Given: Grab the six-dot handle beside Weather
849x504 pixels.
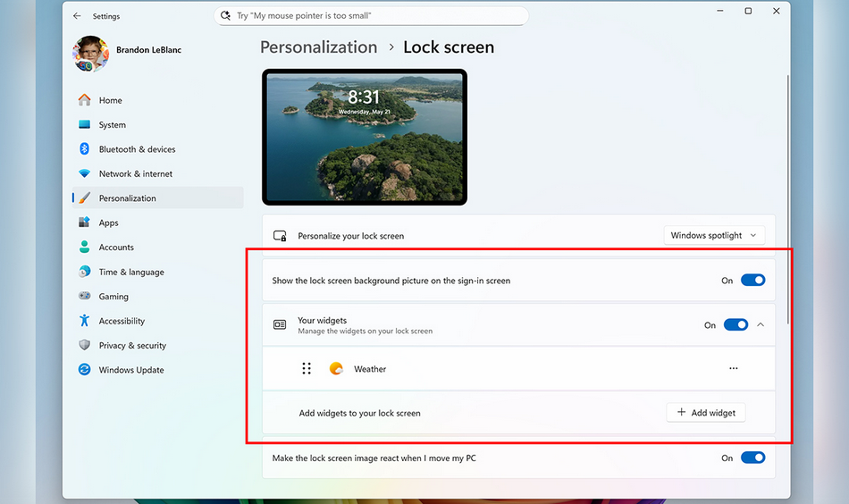Looking at the screenshot, I should click(x=307, y=369).
